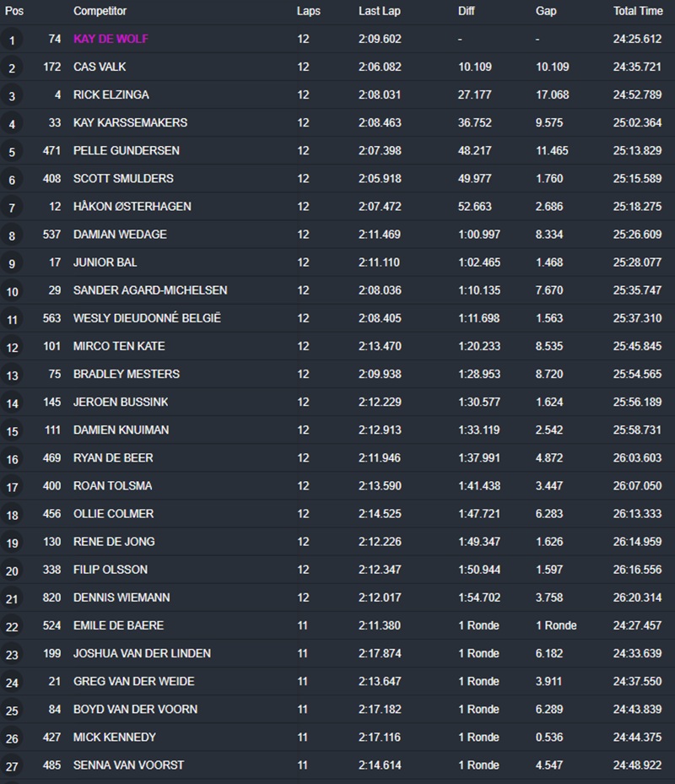Screen dimensions: 675x784
Task: Open Håkon Østerhagen's entry
Action: coord(132,206)
